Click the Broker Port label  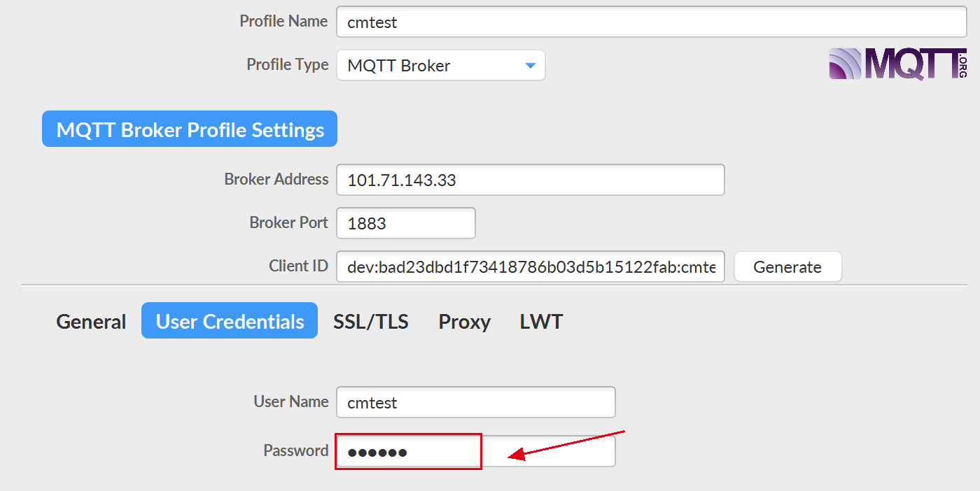(x=288, y=222)
